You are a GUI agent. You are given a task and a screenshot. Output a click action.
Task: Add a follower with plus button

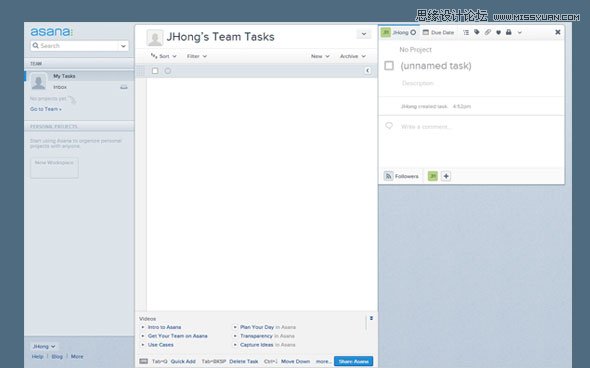coord(446,176)
